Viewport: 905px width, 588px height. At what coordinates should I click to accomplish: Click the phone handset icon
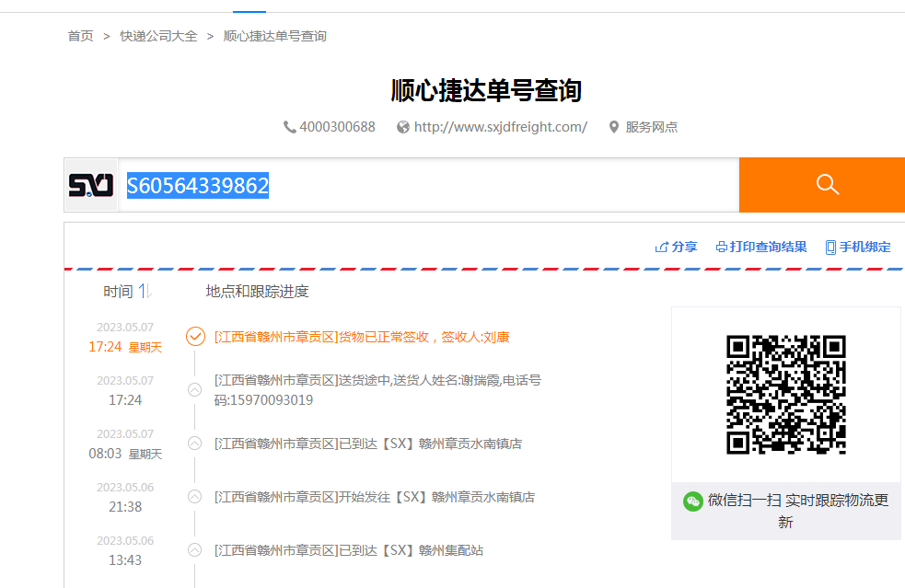click(289, 127)
